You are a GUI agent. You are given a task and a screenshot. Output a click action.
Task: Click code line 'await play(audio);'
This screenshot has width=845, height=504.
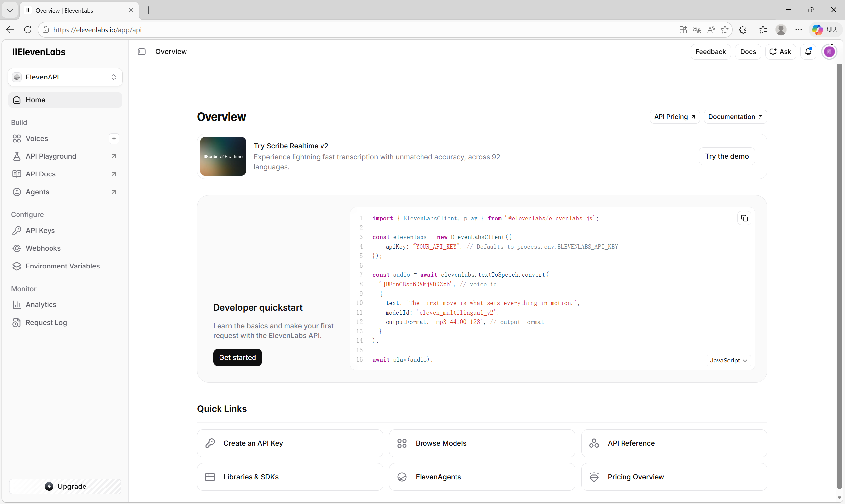pyautogui.click(x=403, y=360)
